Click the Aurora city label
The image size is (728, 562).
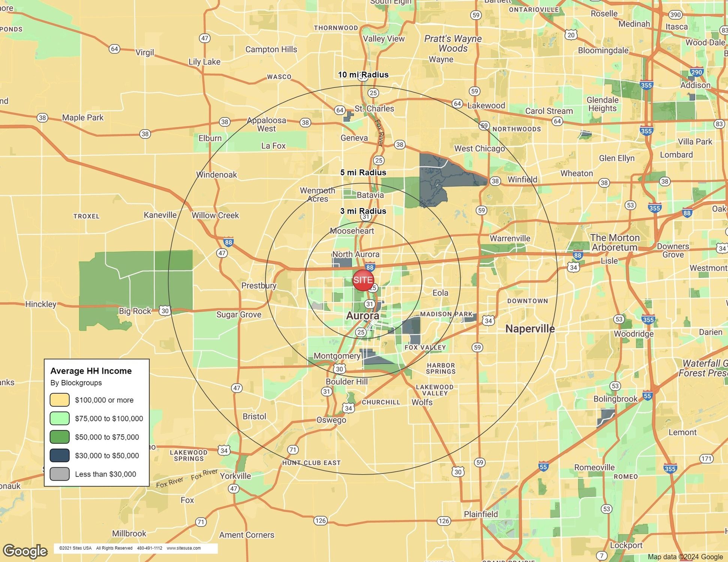coord(362,315)
